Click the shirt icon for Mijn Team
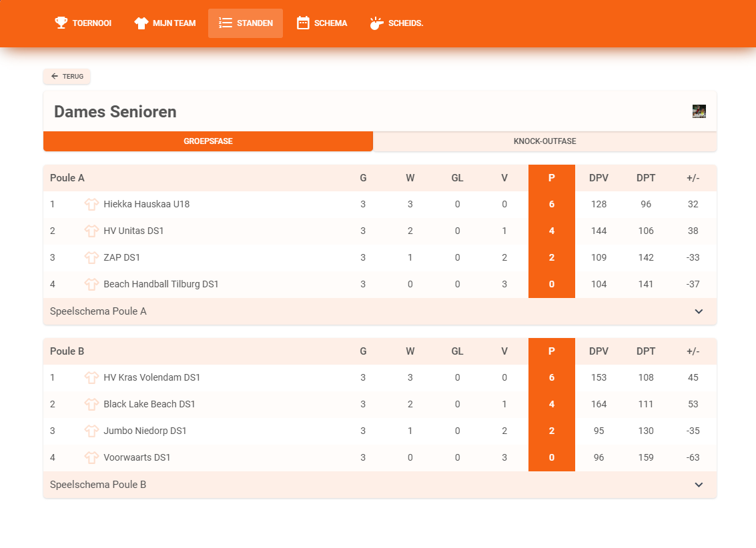Image resolution: width=756 pixels, height=548 pixels. pyautogui.click(x=141, y=23)
